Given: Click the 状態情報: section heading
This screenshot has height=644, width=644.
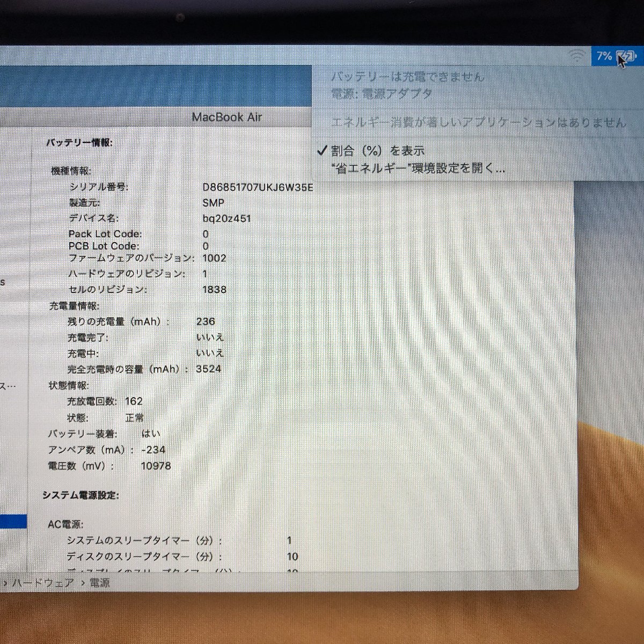Looking at the screenshot, I should coord(69,385).
